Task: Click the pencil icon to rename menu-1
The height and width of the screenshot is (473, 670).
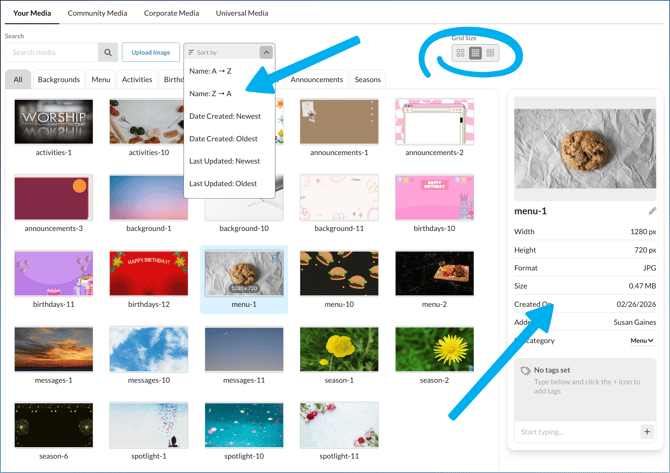Action: click(x=652, y=211)
